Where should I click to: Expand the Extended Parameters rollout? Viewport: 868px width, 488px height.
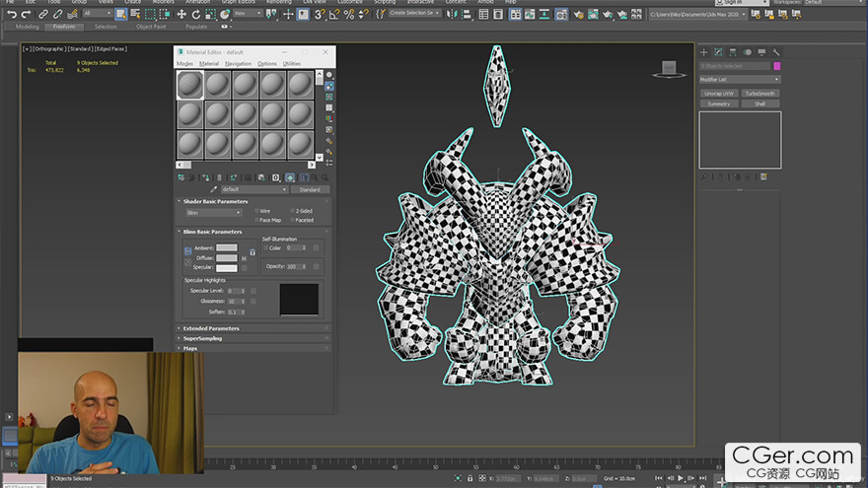211,328
